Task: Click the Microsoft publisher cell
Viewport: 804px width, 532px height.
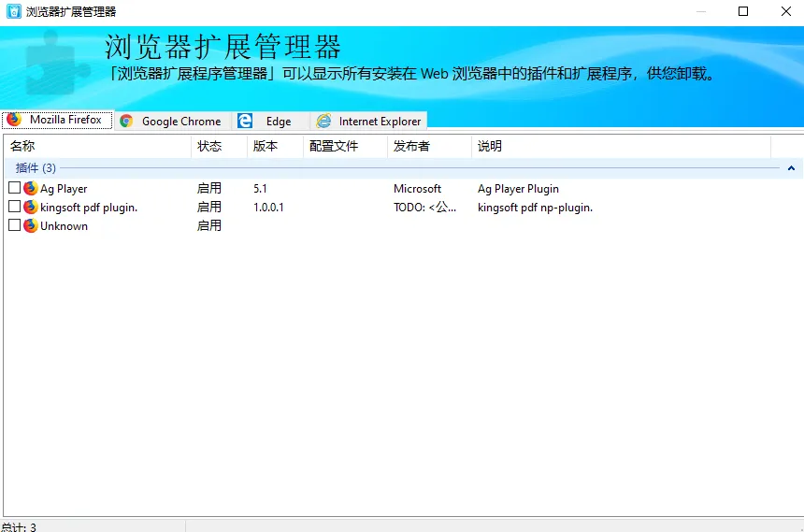Action: [417, 189]
